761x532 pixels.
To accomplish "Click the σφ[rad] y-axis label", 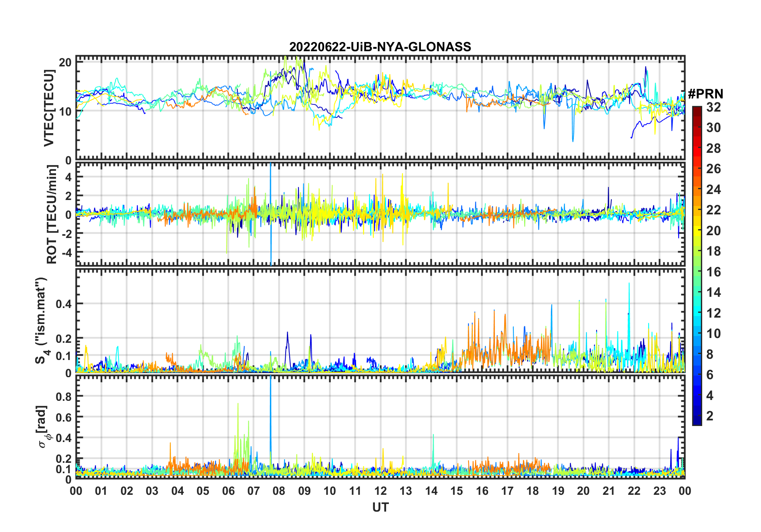I will 43,427.
